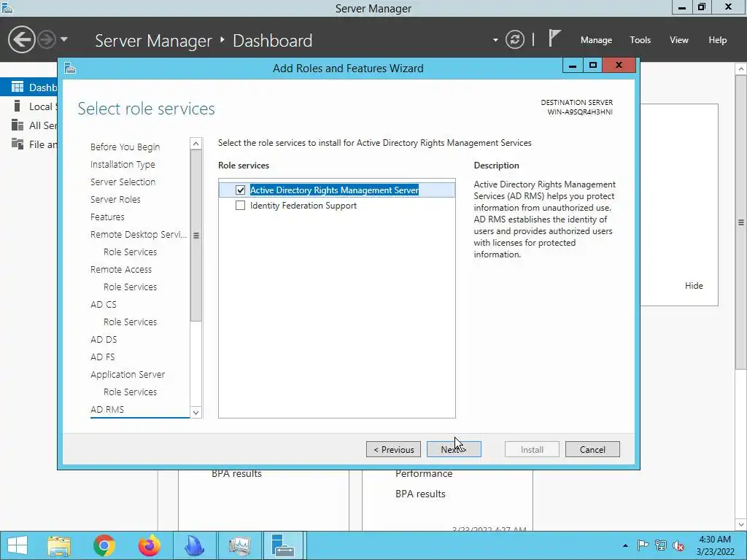
Task: Open navigation history dropdown beside forward arrow
Action: pyautogui.click(x=64, y=39)
